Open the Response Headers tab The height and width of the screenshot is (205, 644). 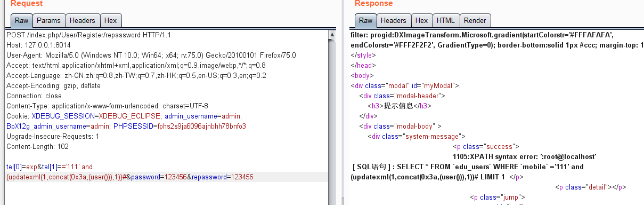point(394,21)
